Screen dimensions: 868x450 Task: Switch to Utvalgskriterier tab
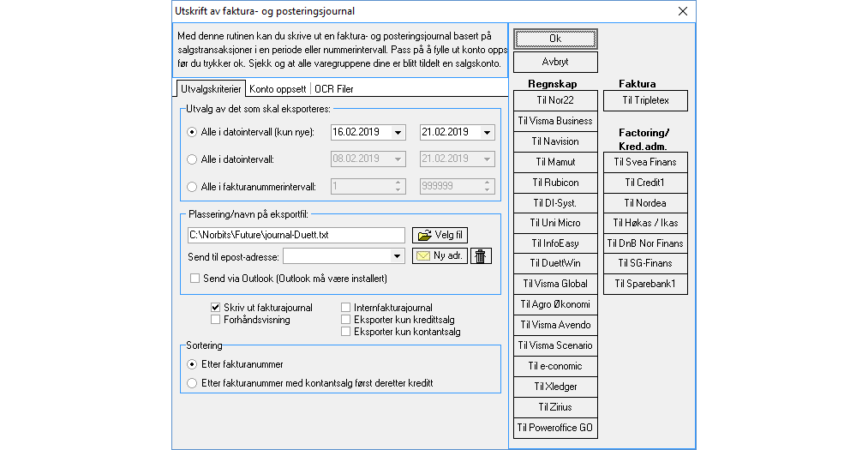click(x=211, y=89)
